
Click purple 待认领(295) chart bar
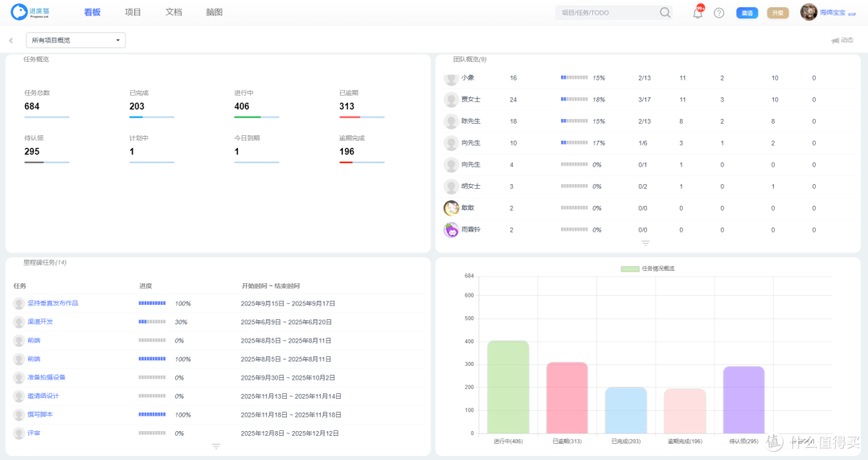[743, 400]
